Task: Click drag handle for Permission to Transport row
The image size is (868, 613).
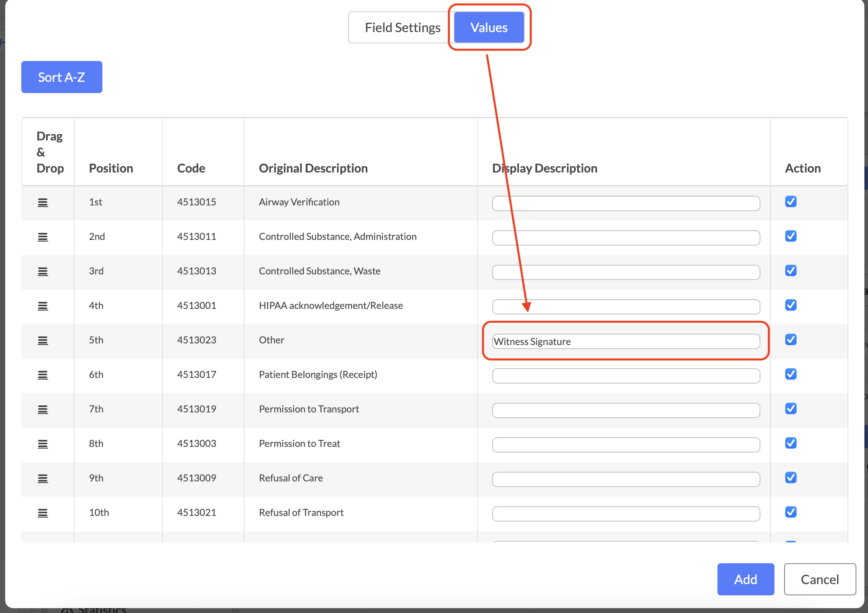Action: pyautogui.click(x=43, y=410)
